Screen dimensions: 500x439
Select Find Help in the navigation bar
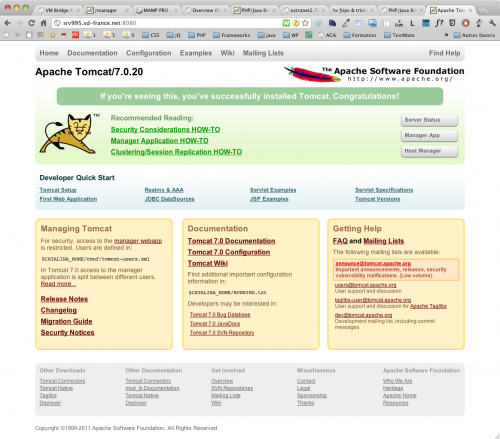point(444,53)
